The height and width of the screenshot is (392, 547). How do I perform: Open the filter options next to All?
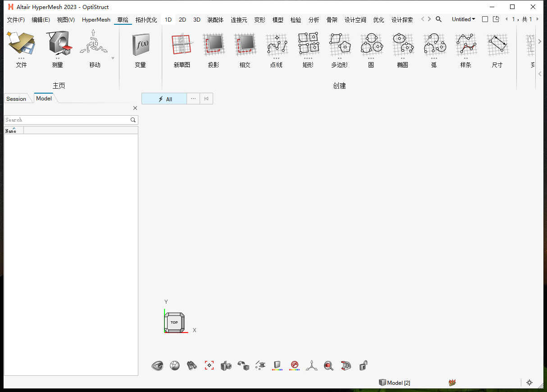[x=193, y=99]
